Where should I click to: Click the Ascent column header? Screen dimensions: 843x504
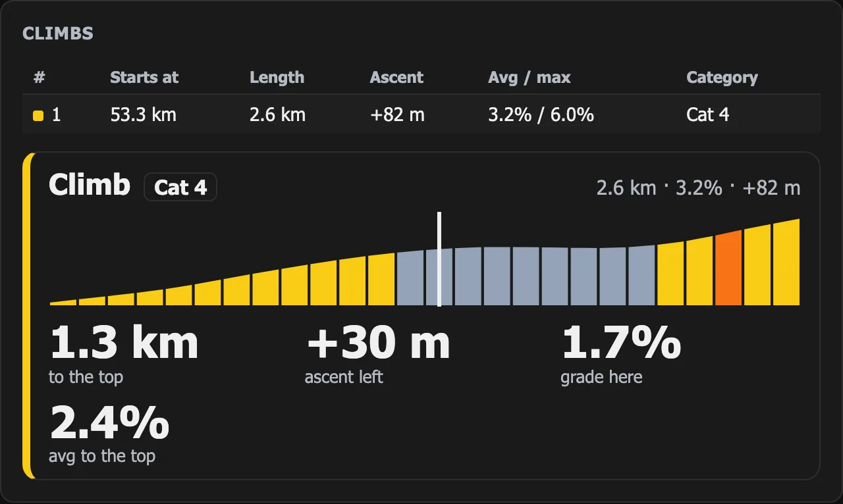click(x=396, y=78)
